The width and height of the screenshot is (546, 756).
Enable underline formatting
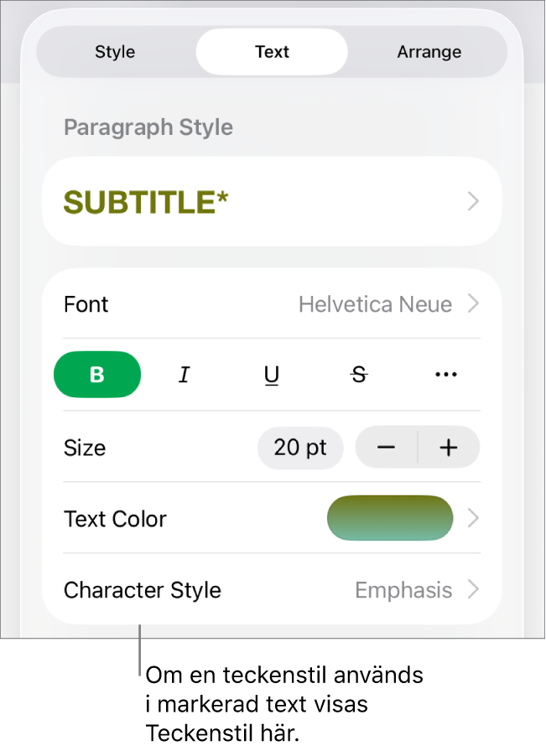tap(272, 375)
